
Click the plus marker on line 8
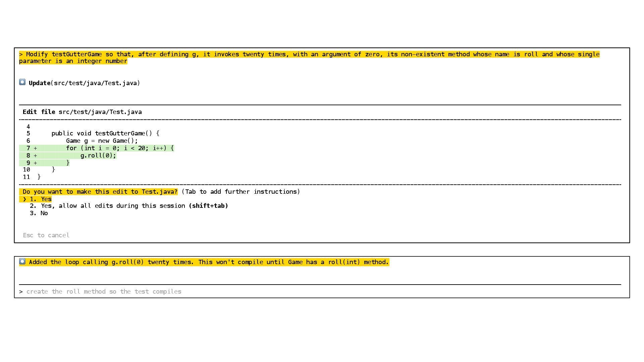coord(35,156)
